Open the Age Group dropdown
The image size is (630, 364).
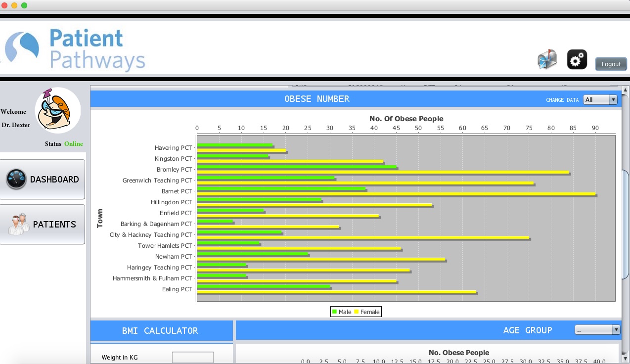[597, 329]
